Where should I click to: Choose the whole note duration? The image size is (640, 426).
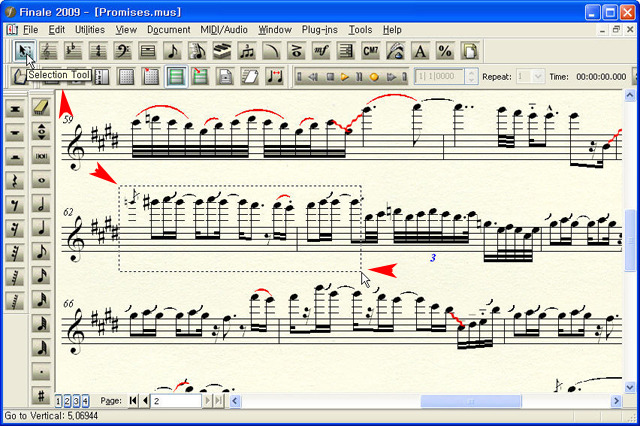click(x=41, y=180)
